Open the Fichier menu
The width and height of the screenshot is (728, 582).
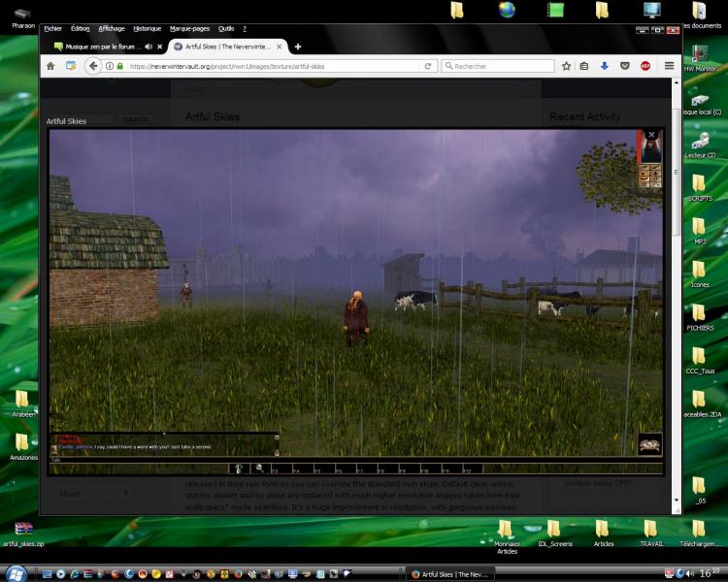[53, 29]
